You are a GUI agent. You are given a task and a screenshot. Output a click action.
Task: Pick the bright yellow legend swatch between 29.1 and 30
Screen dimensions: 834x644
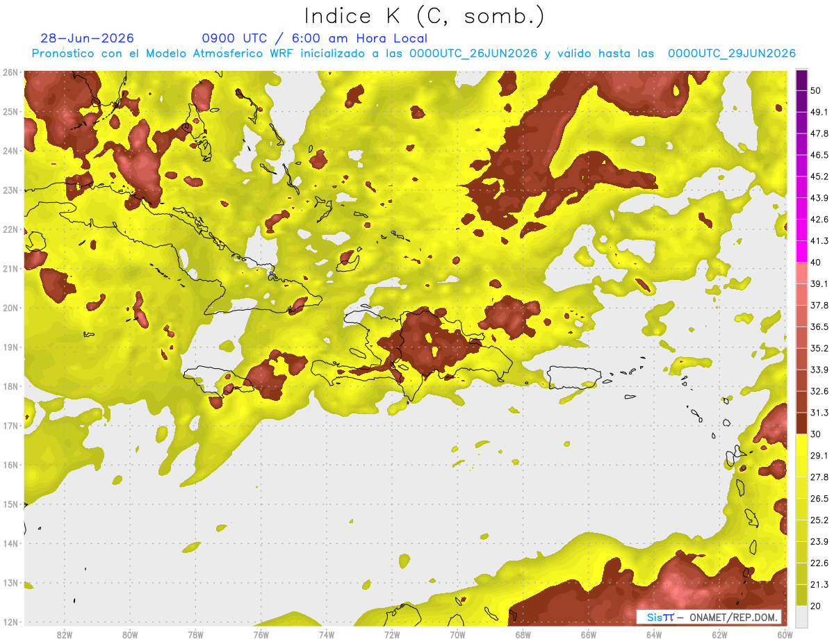(801, 445)
